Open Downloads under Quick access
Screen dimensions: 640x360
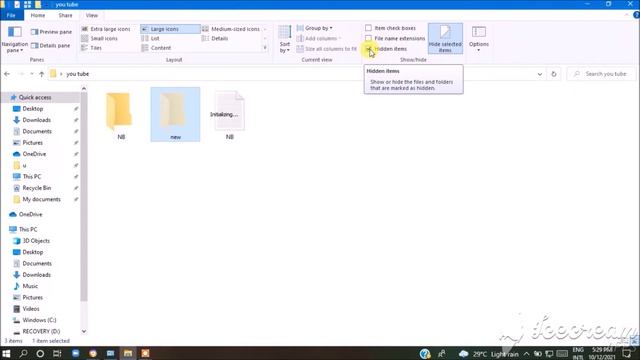click(x=36, y=120)
